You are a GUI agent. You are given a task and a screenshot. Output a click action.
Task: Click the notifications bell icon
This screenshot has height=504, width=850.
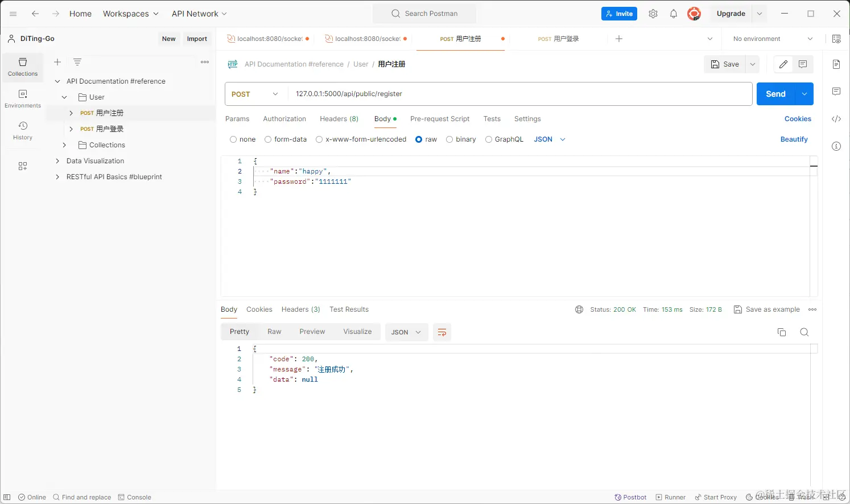[x=674, y=14]
